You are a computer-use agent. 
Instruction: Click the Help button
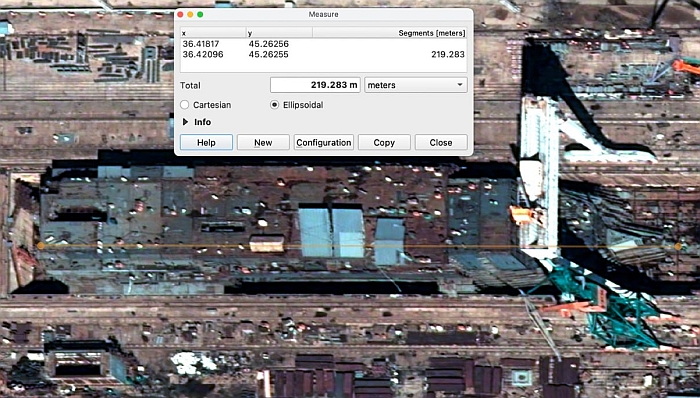pyautogui.click(x=206, y=142)
